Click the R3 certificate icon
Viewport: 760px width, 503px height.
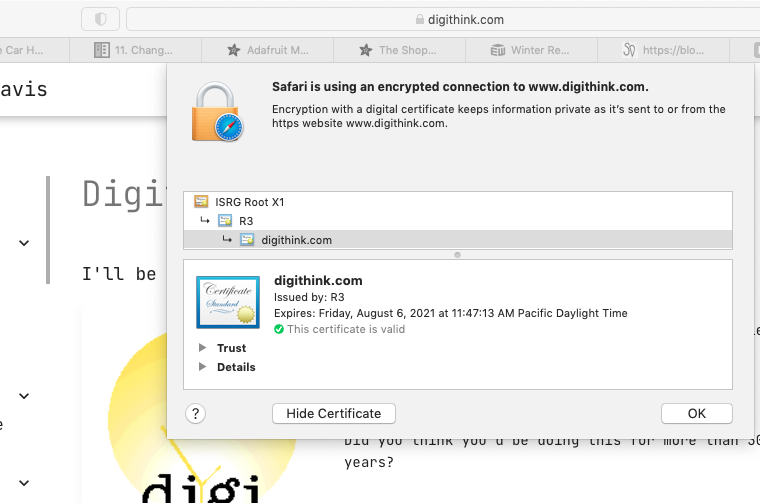point(225,220)
